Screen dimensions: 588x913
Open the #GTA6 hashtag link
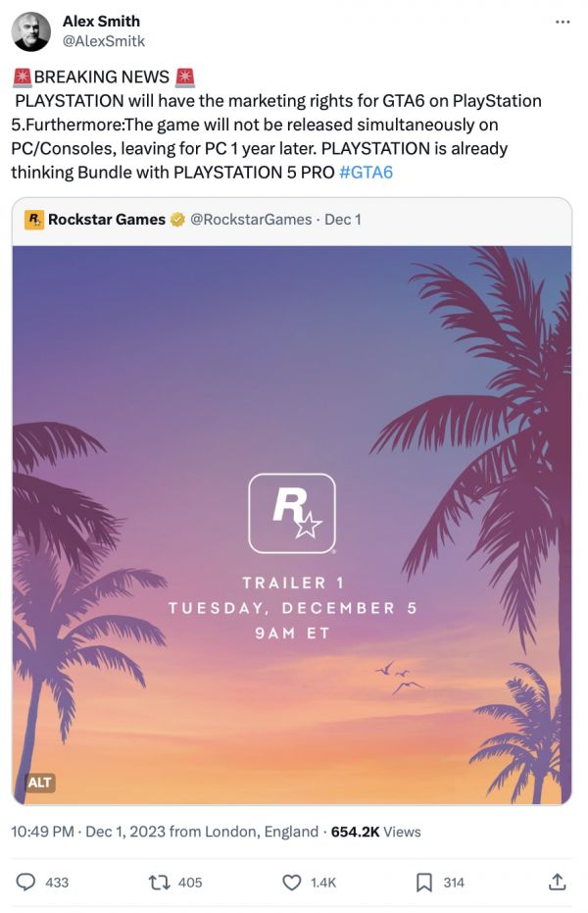(366, 173)
